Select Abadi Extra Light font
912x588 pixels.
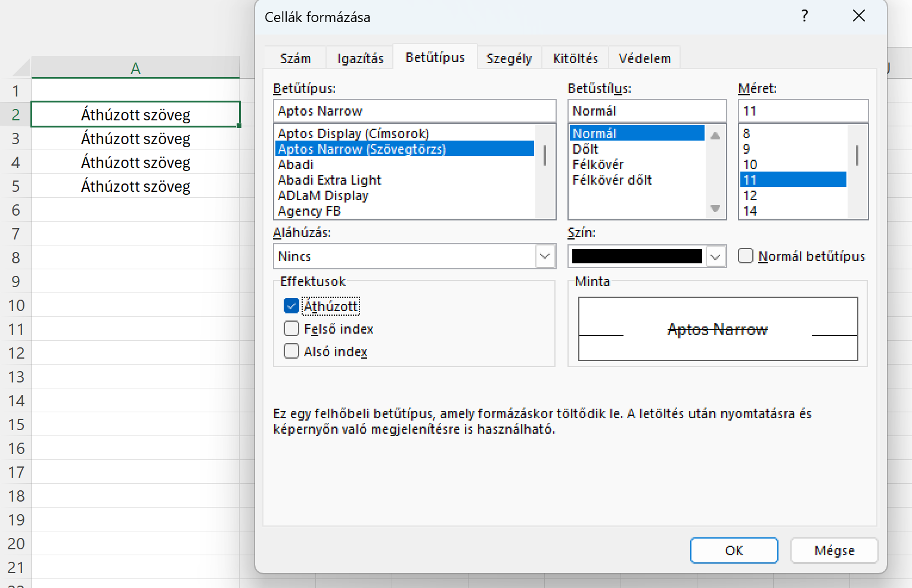pos(329,180)
